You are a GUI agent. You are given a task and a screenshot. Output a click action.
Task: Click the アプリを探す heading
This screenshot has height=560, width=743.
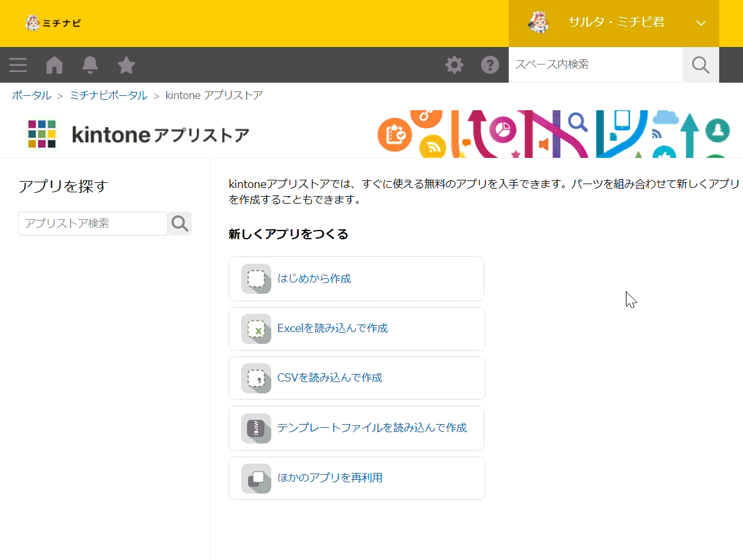63,186
